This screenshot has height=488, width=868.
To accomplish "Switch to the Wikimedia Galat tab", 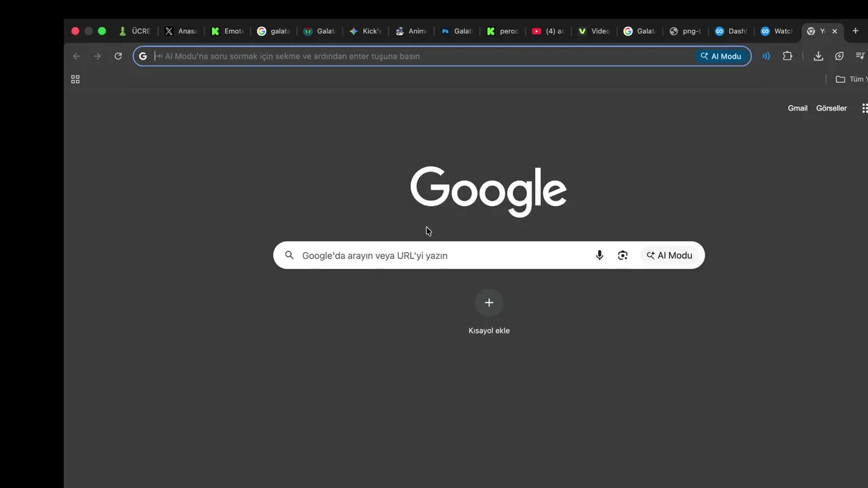I will click(x=319, y=31).
